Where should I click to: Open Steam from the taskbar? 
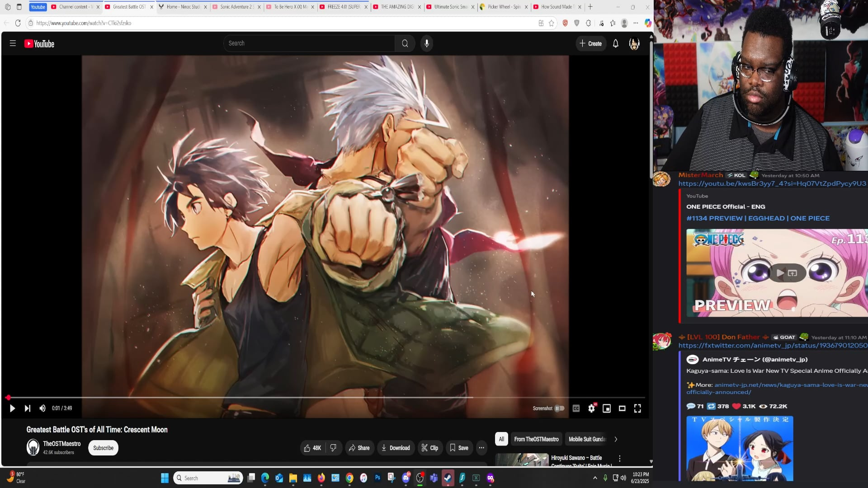(448, 478)
